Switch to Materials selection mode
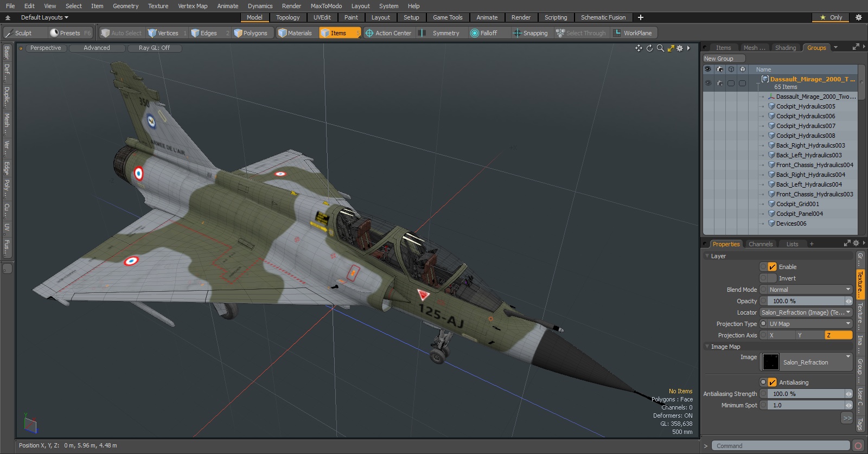 tap(296, 33)
